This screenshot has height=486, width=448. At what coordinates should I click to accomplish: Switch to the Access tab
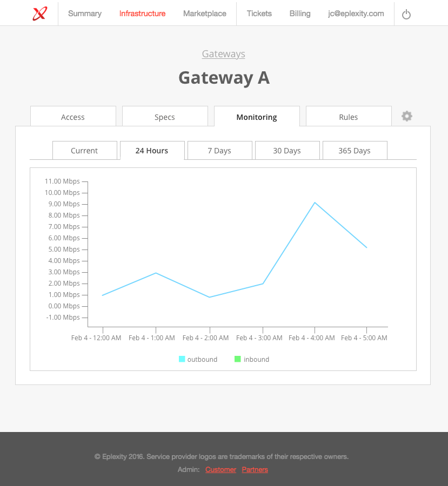(73, 116)
